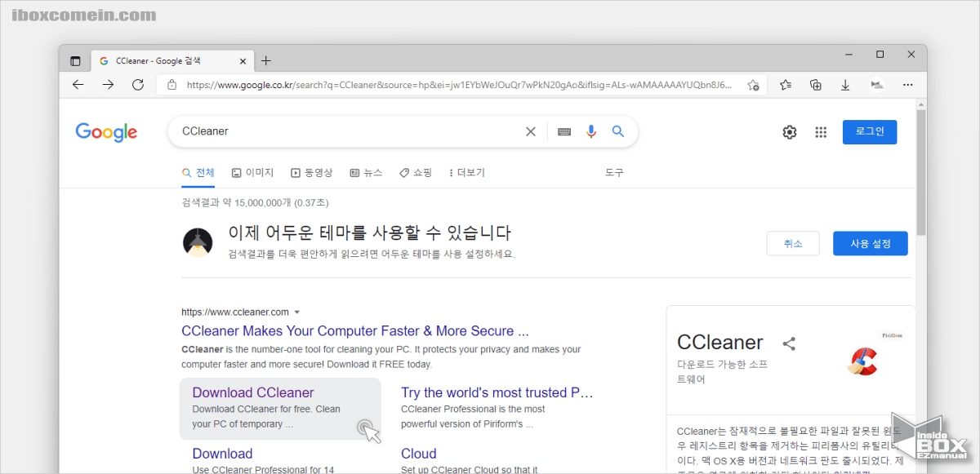The height and width of the screenshot is (474, 980).
Task: Open the 더보기 search categories dropdown
Action: [465, 172]
